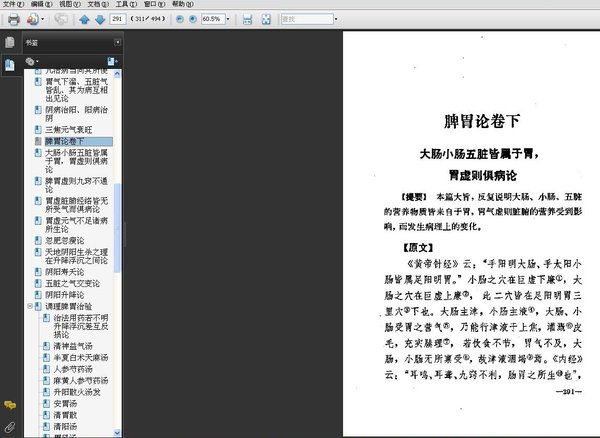600x438 pixels.
Task: Open the 文件 menu
Action: [x=13, y=4]
